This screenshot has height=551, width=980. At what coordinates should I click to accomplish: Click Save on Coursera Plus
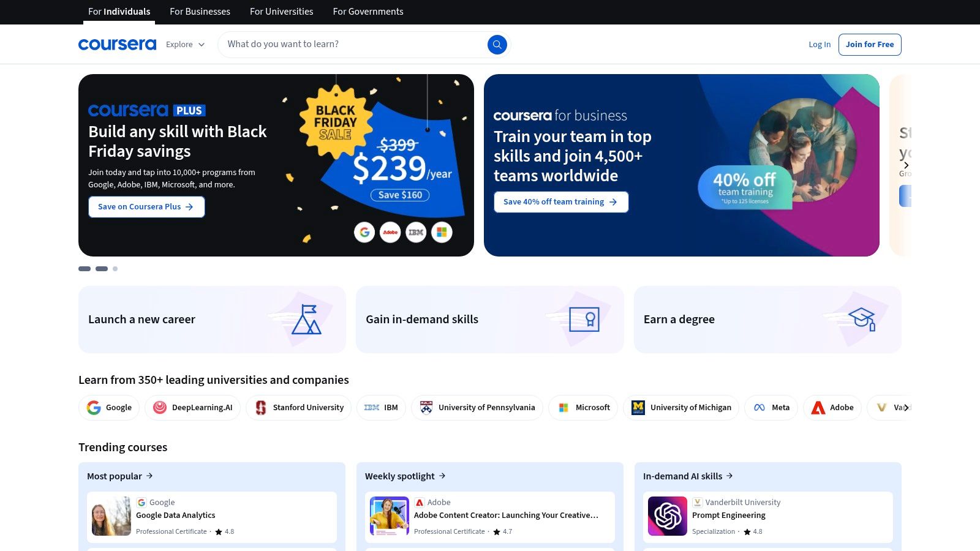tap(146, 207)
